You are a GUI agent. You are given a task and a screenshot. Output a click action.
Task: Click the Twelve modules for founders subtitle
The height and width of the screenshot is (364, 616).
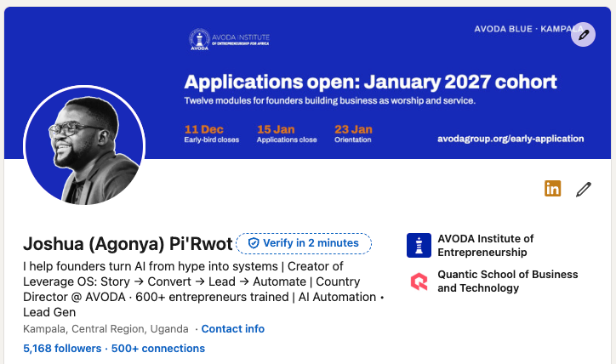329,101
